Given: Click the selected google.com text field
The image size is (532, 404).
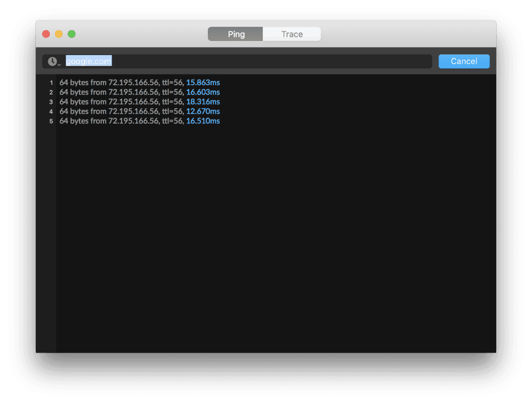Looking at the screenshot, I should [x=88, y=61].
